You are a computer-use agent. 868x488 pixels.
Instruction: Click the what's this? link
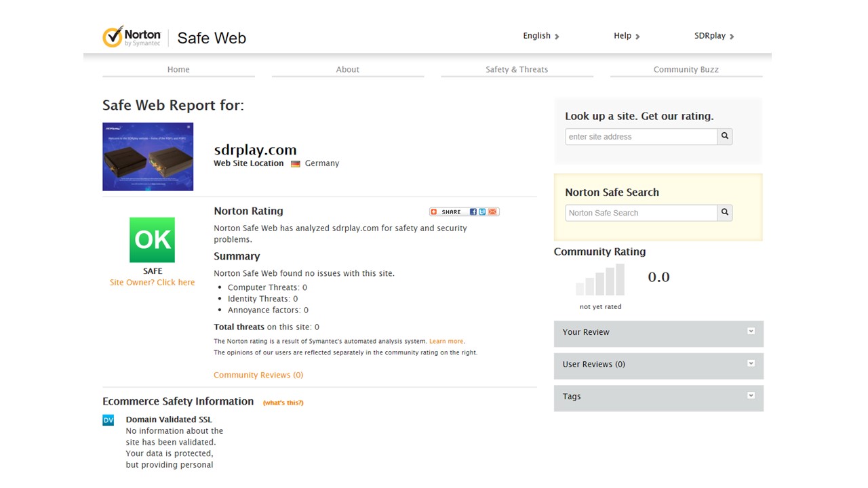(x=283, y=403)
